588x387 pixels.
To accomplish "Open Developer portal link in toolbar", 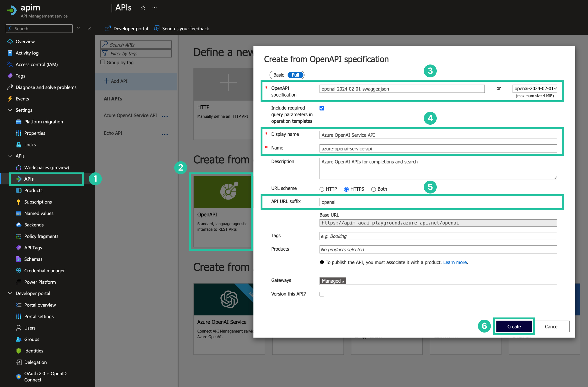I will click(126, 29).
